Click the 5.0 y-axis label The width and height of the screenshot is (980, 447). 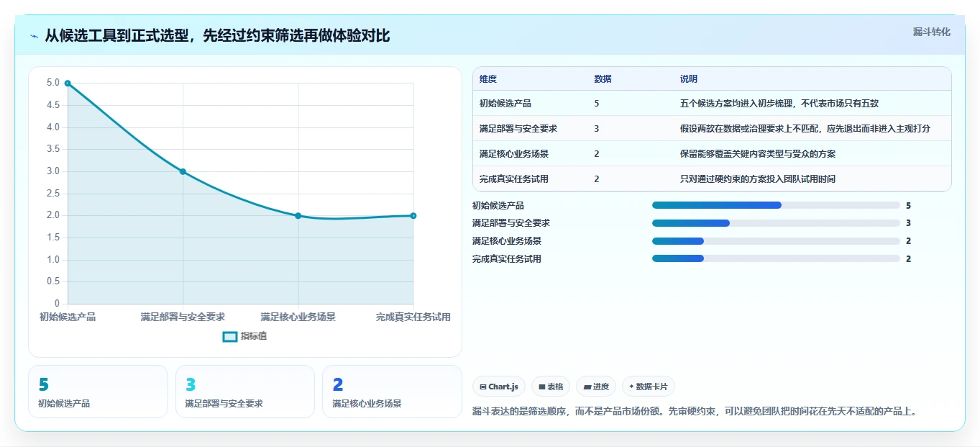coord(53,83)
